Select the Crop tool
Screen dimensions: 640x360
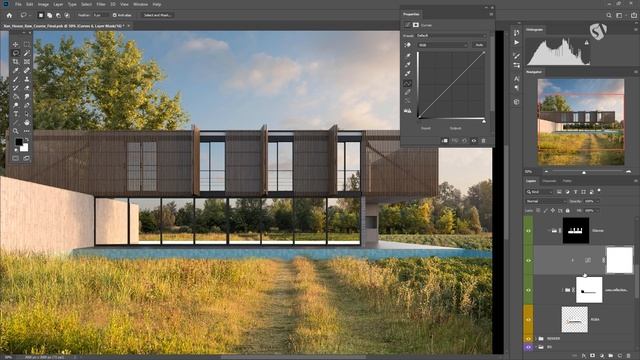click(16, 62)
